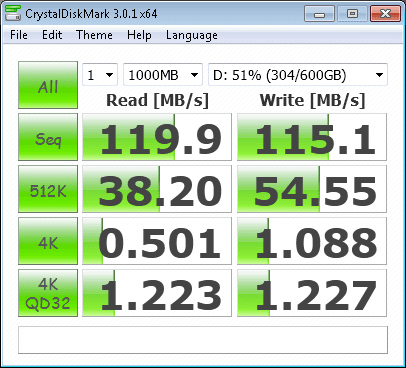Viewport: 406px width, 368px height.
Task: Start the 4K QD32 benchmark test
Action: (48, 293)
